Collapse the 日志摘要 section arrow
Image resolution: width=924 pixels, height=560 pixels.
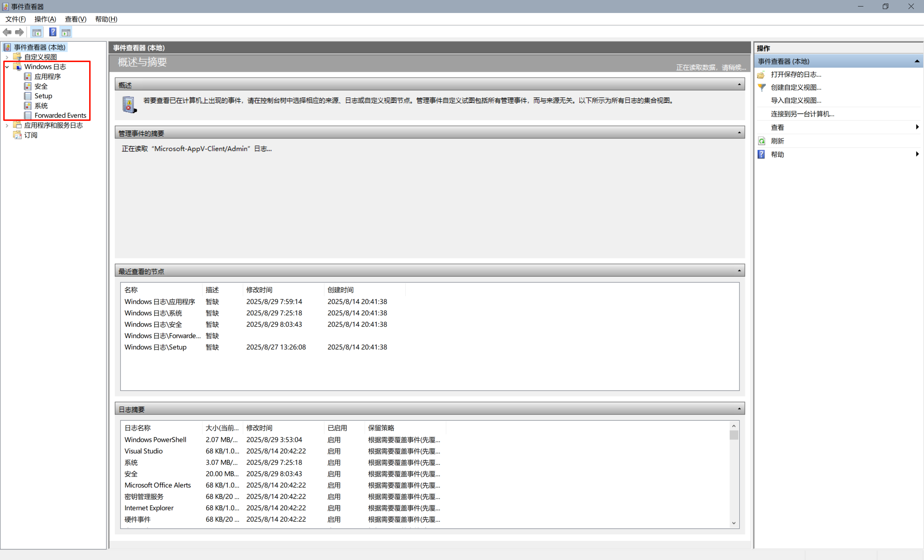(x=739, y=408)
